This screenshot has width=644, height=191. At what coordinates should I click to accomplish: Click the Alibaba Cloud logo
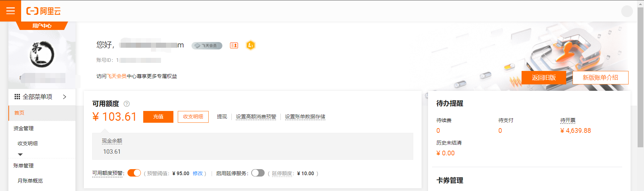(x=44, y=11)
